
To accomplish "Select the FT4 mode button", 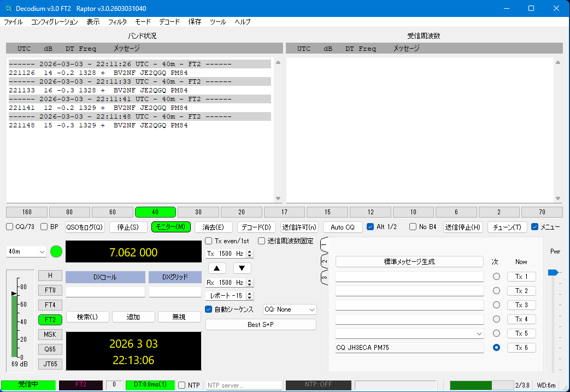I will tap(50, 305).
